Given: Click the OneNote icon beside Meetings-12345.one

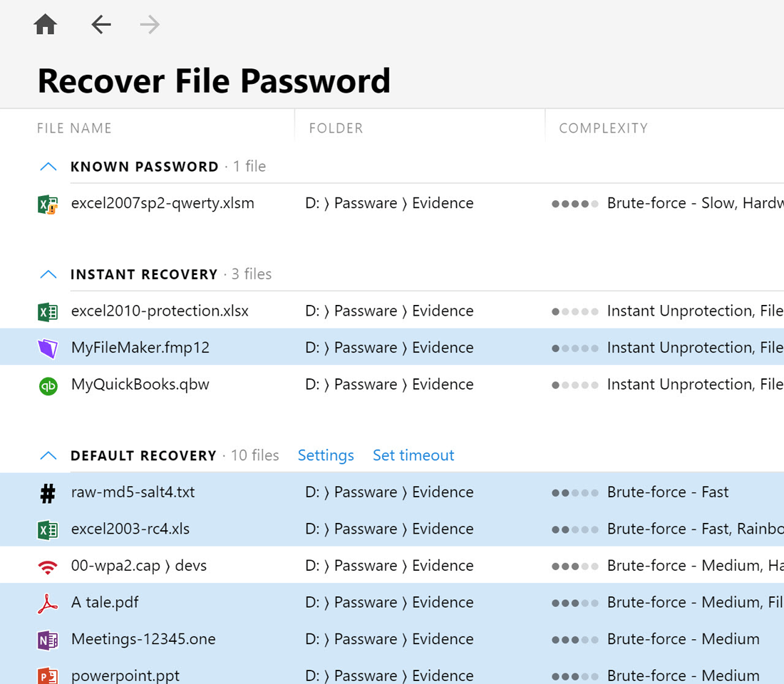Looking at the screenshot, I should click(48, 640).
